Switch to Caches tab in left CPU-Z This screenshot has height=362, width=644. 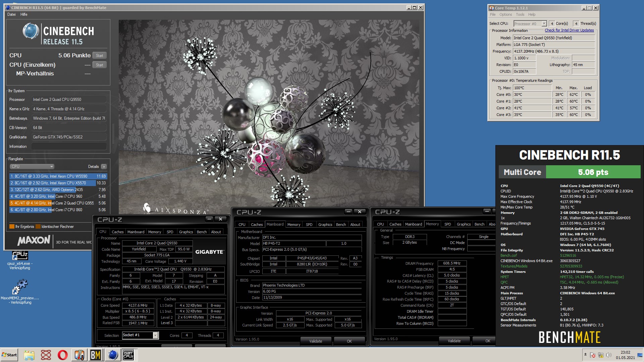pos(117,232)
